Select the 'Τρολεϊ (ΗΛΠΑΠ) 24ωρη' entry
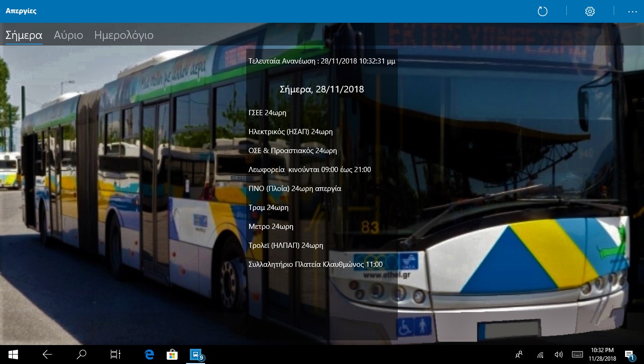Screen dimensions: 644x364 286,246
